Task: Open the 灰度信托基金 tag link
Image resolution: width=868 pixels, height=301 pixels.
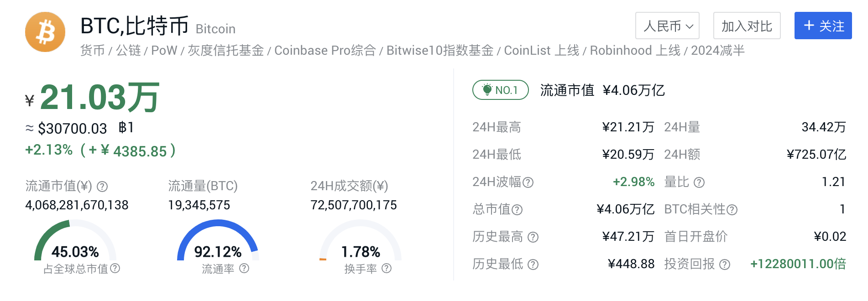Action: click(226, 51)
